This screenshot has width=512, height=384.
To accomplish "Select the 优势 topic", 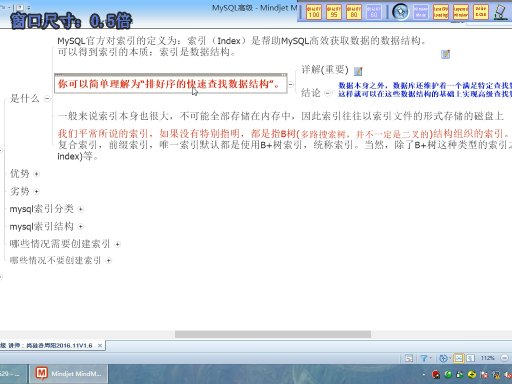I will click(x=20, y=174).
